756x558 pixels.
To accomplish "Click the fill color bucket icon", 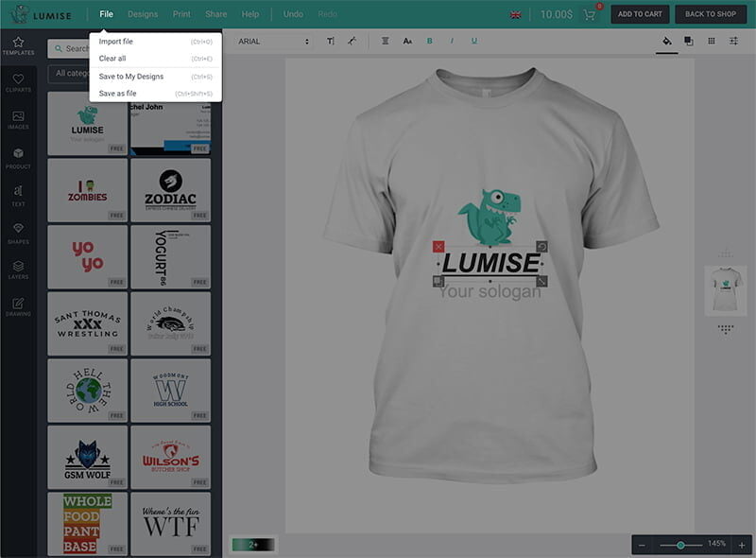I will coord(666,42).
